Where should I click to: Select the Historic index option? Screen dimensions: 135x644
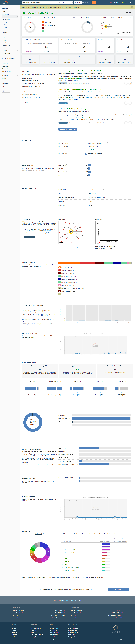tap(86, 3)
